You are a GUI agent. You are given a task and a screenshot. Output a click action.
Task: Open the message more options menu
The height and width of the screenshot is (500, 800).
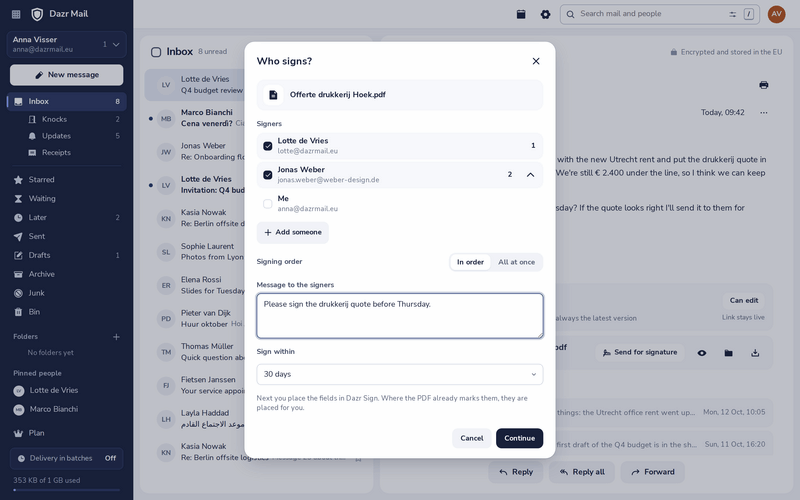764,112
